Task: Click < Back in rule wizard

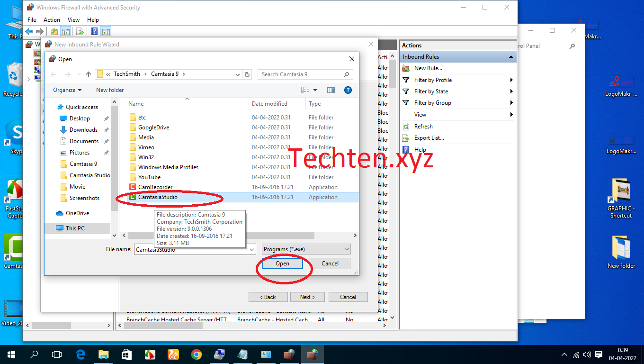Action: tap(268, 297)
